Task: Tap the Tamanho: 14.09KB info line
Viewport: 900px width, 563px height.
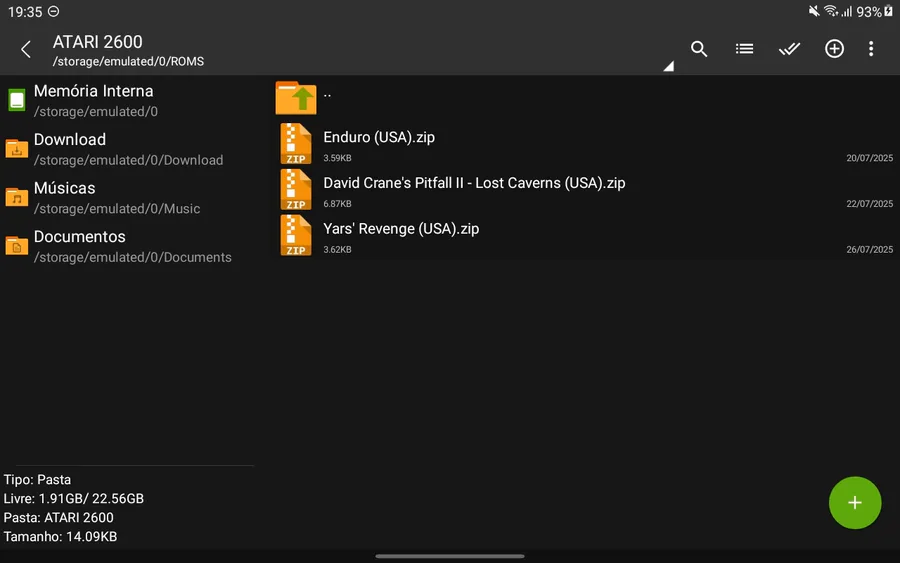Action: coord(60,537)
